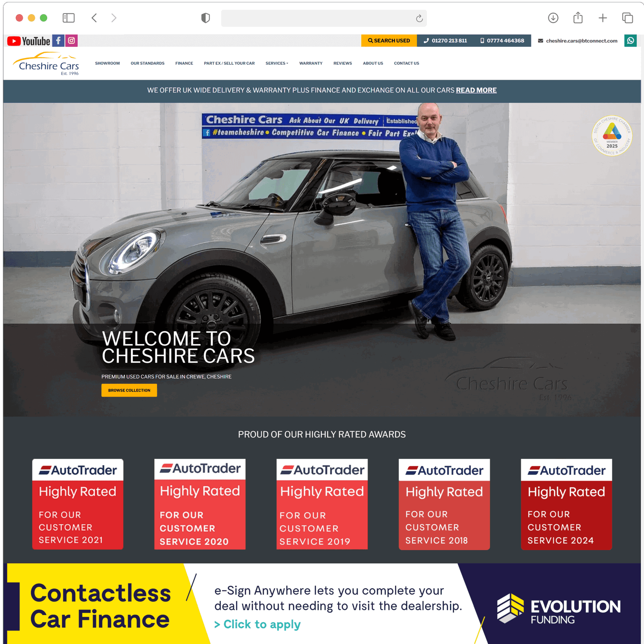Click the Facebook icon
The width and height of the screenshot is (644, 644).
pyautogui.click(x=58, y=41)
